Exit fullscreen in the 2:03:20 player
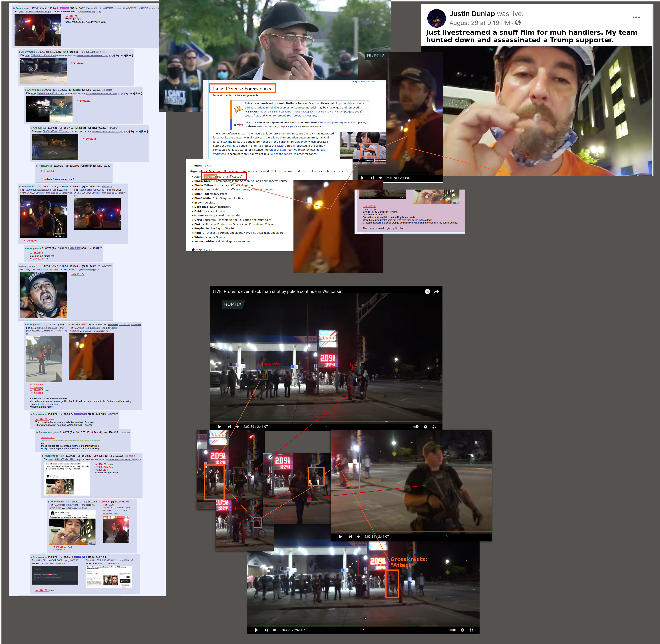The image size is (660, 644). click(471, 630)
